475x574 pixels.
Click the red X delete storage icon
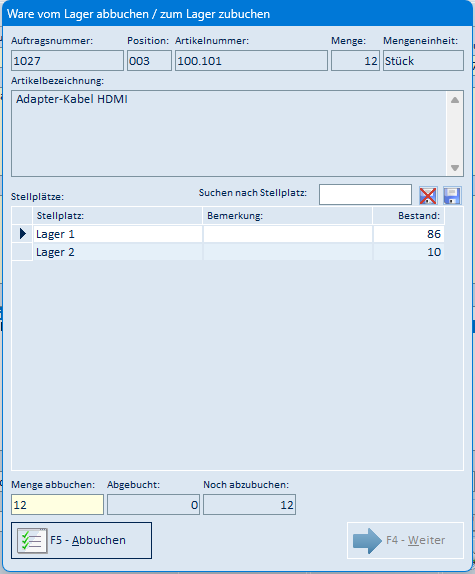[x=428, y=195]
